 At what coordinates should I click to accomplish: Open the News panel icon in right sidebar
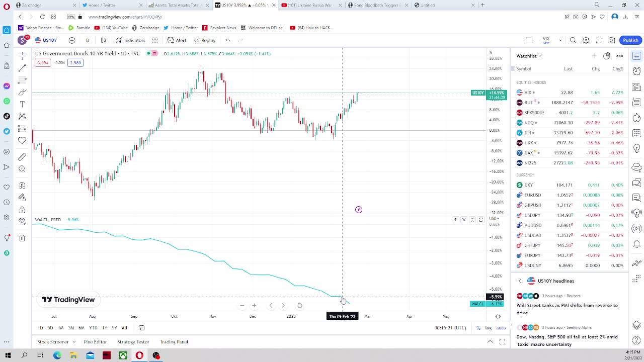636,87
